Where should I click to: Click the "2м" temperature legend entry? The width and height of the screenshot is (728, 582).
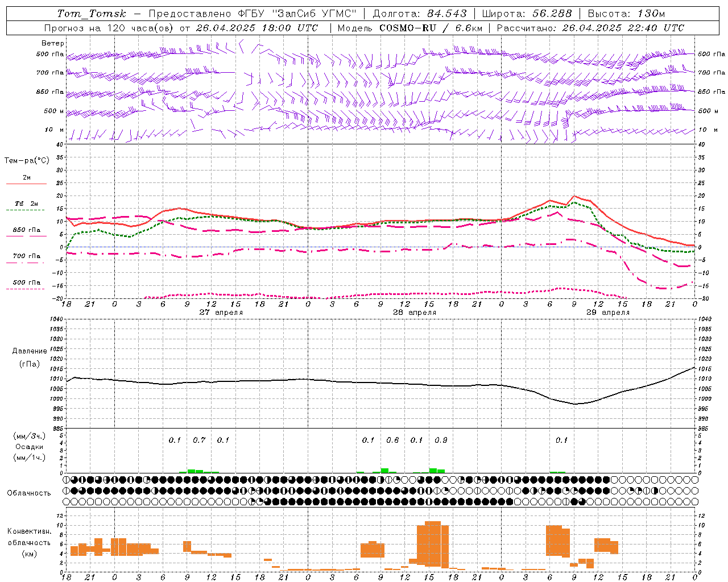tap(27, 178)
